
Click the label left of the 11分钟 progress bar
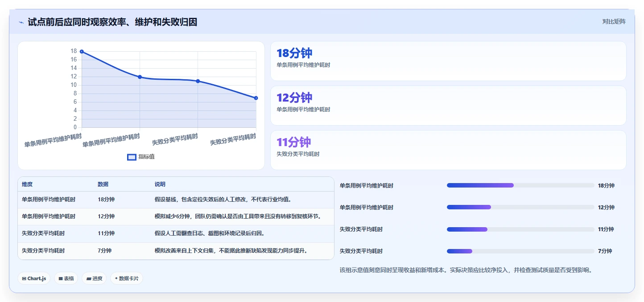tap(361, 229)
